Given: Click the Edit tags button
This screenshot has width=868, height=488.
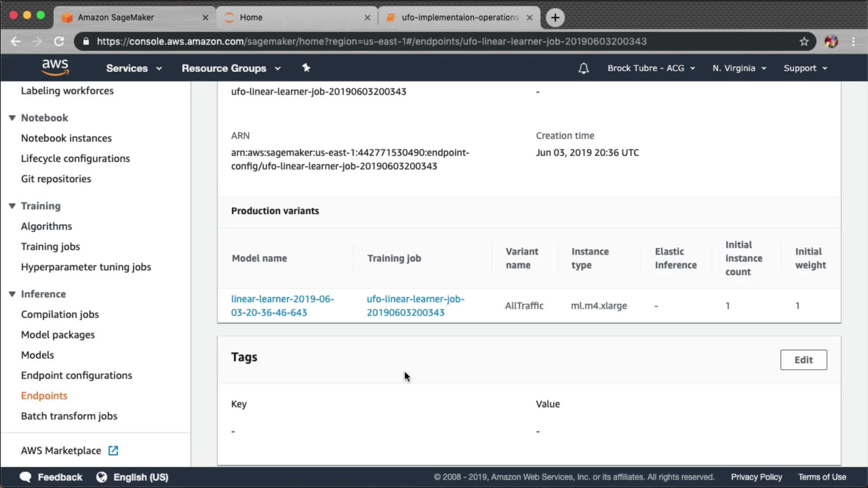Looking at the screenshot, I should click(803, 360).
